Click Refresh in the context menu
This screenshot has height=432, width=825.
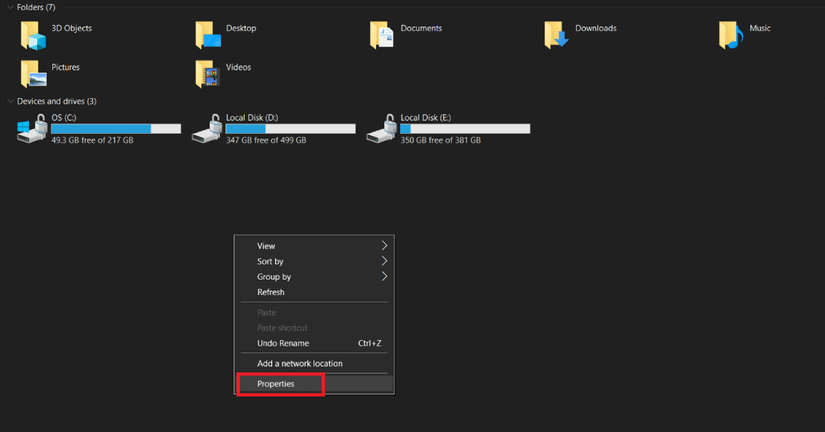point(314,292)
